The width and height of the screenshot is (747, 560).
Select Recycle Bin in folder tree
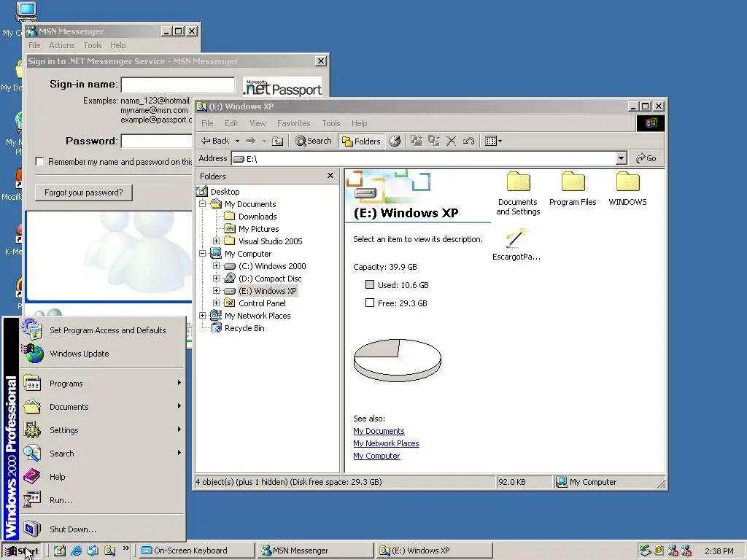[244, 328]
